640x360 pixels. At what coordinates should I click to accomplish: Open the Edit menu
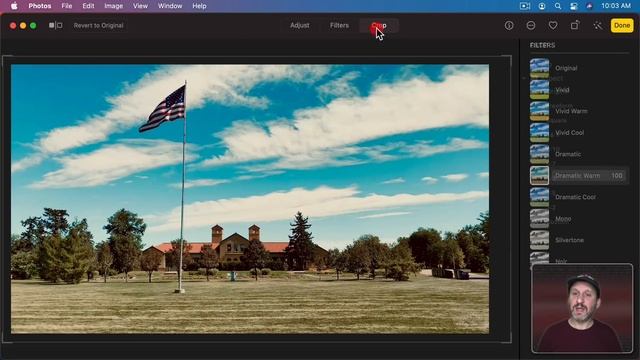pos(88,6)
